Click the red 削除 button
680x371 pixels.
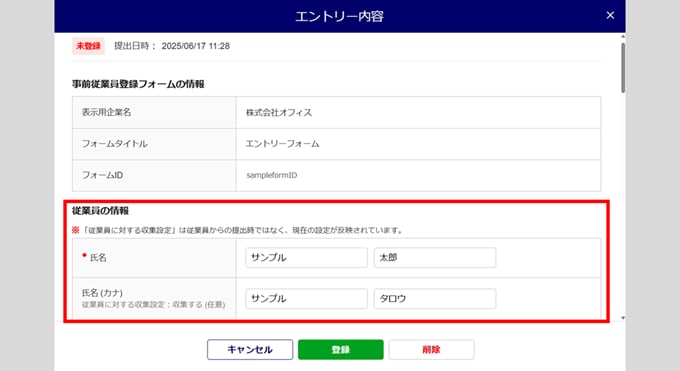coord(431,349)
